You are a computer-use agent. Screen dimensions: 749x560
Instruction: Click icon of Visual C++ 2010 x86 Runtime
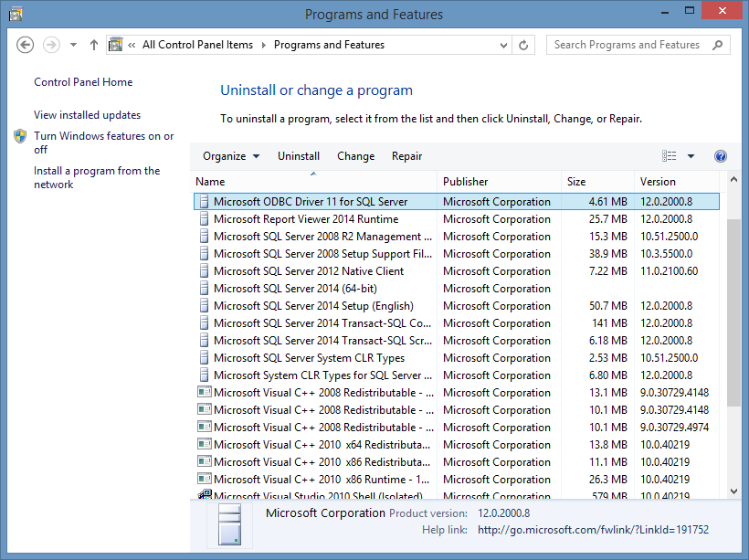tap(205, 479)
